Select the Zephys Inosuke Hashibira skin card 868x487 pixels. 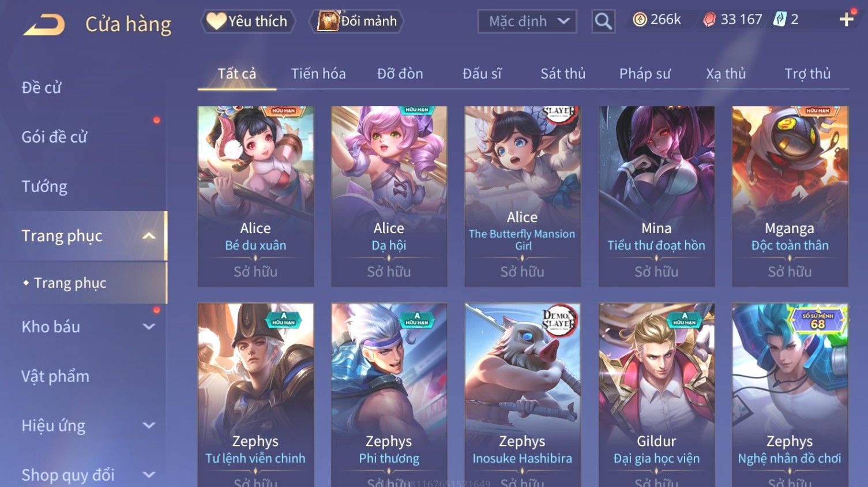[523, 395]
